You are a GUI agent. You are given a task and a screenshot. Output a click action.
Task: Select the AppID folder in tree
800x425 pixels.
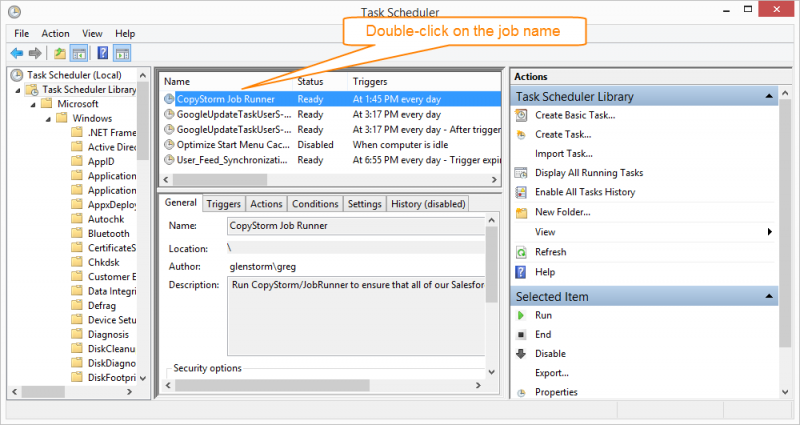(101, 162)
